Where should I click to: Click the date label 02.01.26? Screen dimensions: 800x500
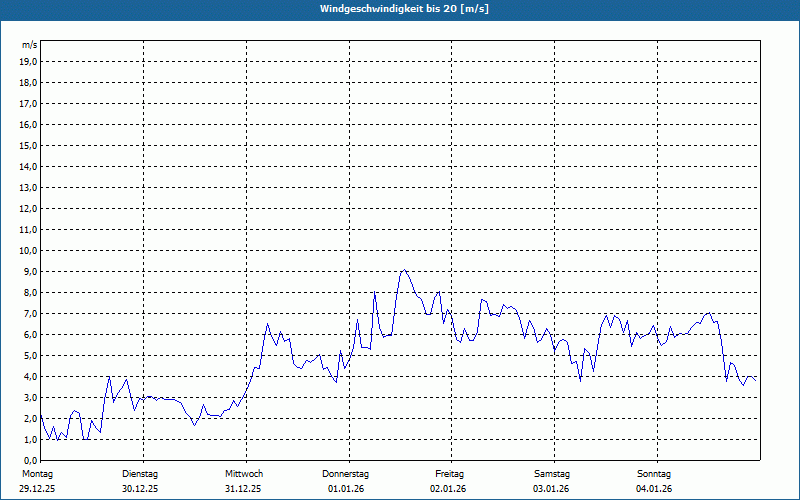point(449,488)
